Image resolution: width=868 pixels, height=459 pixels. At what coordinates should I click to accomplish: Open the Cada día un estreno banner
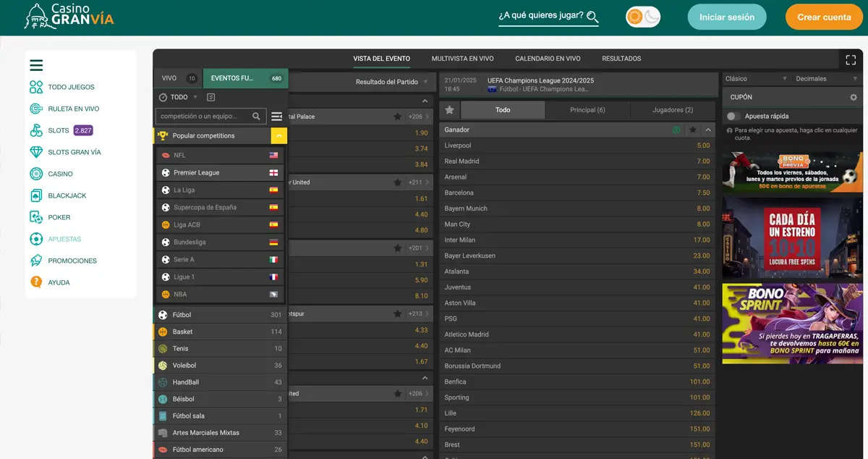pyautogui.click(x=792, y=238)
